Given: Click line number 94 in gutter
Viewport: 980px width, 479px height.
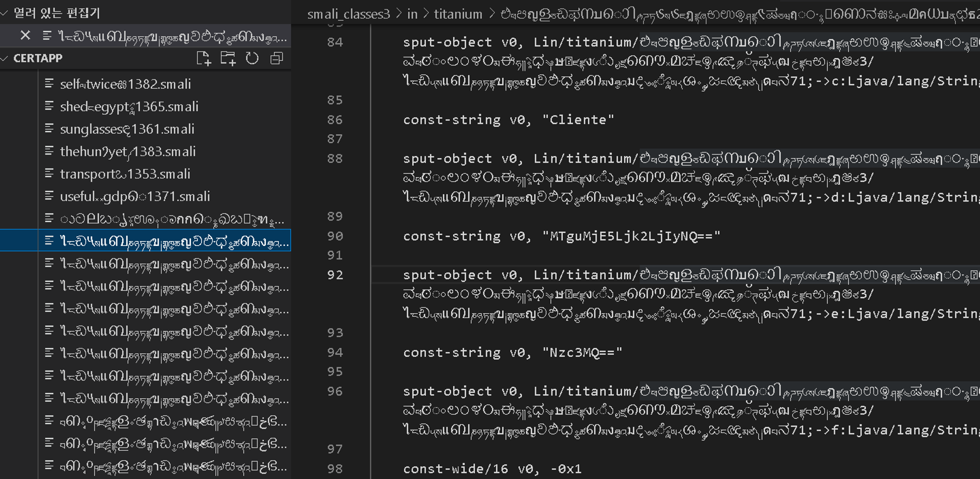Looking at the screenshot, I should click(335, 353).
